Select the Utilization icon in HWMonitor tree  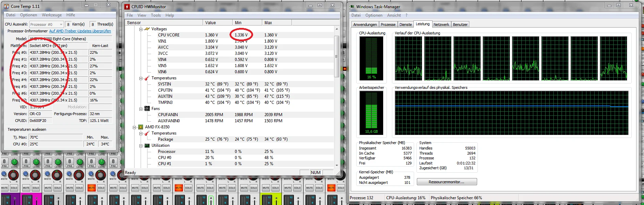pyautogui.click(x=147, y=145)
